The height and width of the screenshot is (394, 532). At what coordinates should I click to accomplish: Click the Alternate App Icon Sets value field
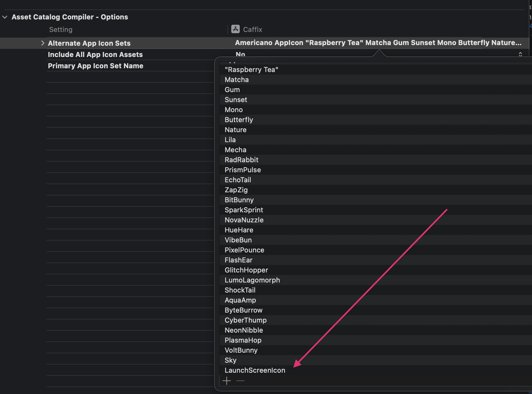click(378, 43)
